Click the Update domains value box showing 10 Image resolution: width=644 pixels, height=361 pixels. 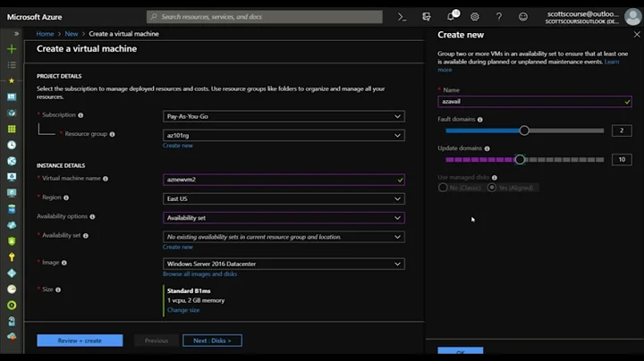tap(622, 160)
